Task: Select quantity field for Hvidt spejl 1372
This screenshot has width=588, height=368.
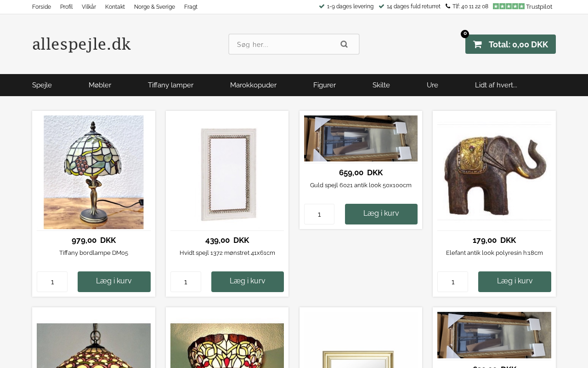Action: pos(186,282)
